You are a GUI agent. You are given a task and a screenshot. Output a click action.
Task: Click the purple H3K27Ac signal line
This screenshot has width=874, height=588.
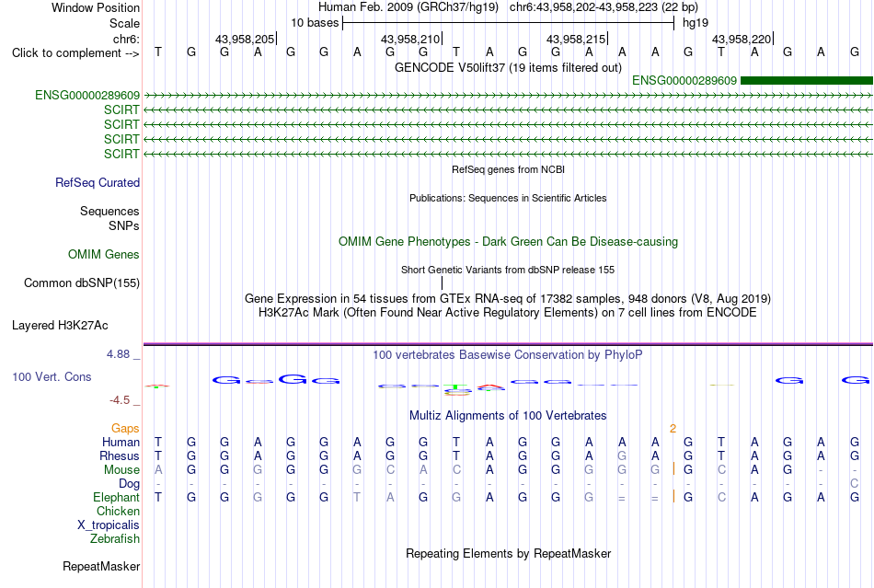pos(508,344)
